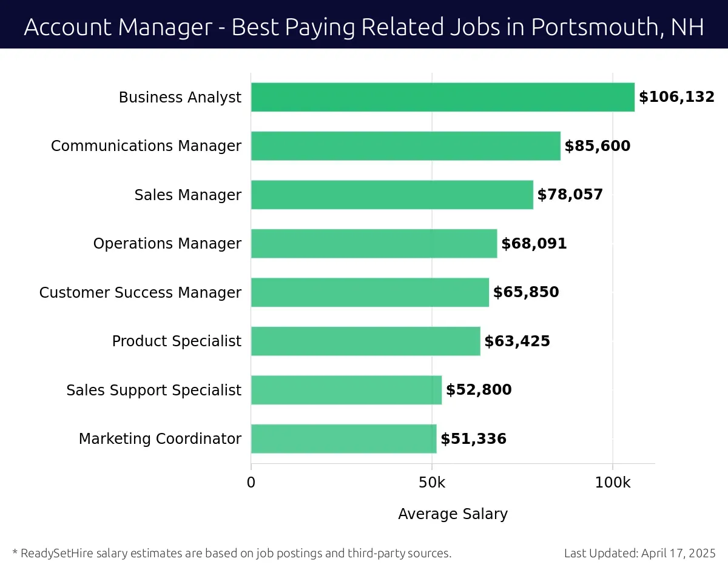Click the Communications Manager bar
The width and height of the screenshot is (728, 570).
pos(405,146)
